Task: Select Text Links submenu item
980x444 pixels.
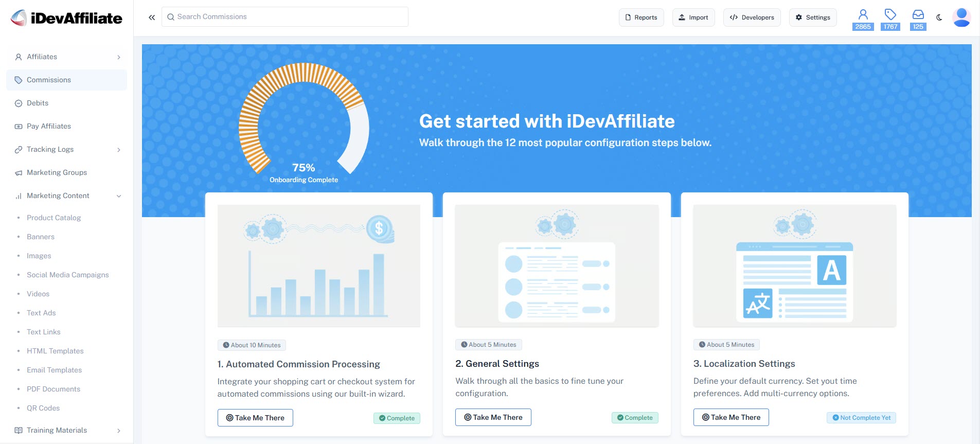Action: coord(44,332)
